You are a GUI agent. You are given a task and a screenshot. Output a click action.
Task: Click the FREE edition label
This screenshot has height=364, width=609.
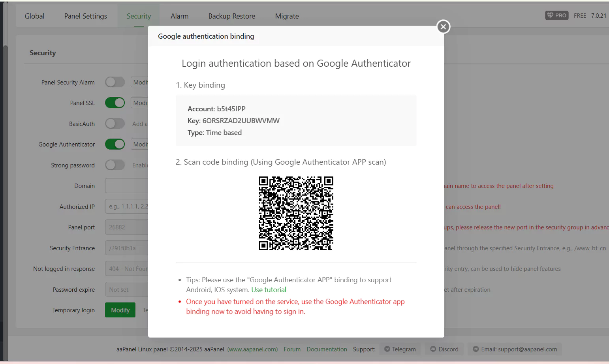[x=580, y=15]
